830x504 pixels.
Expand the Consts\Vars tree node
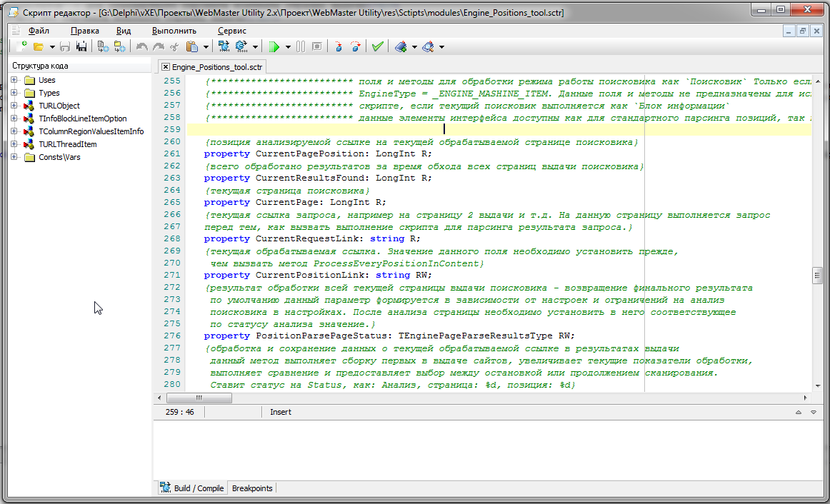pyautogui.click(x=14, y=157)
